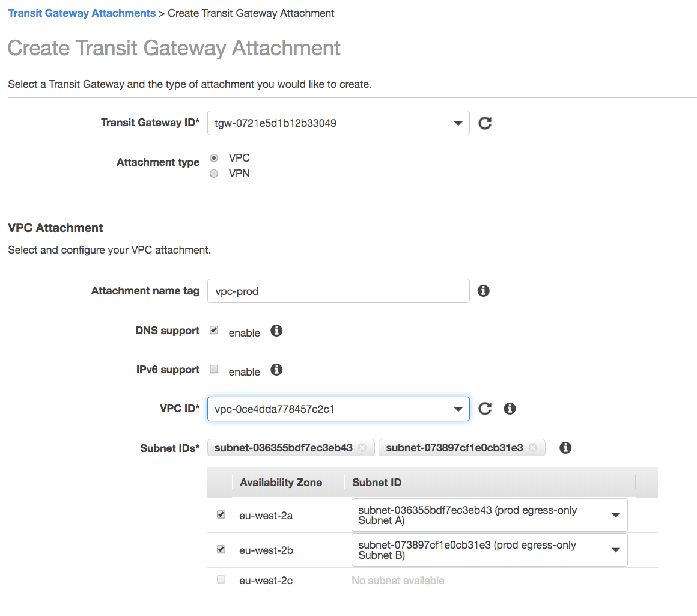The width and height of the screenshot is (697, 616).
Task: Open the Transit Gateway Attachments breadcrumb link
Action: [82, 13]
